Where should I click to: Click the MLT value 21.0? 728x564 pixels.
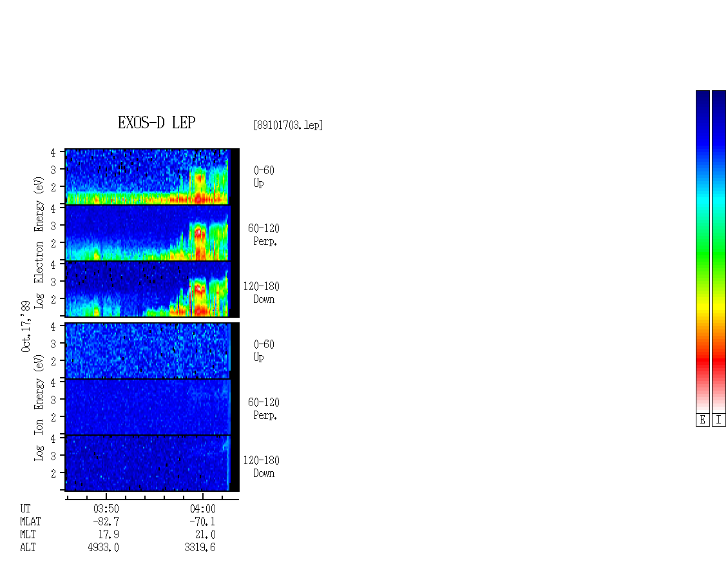(206, 535)
